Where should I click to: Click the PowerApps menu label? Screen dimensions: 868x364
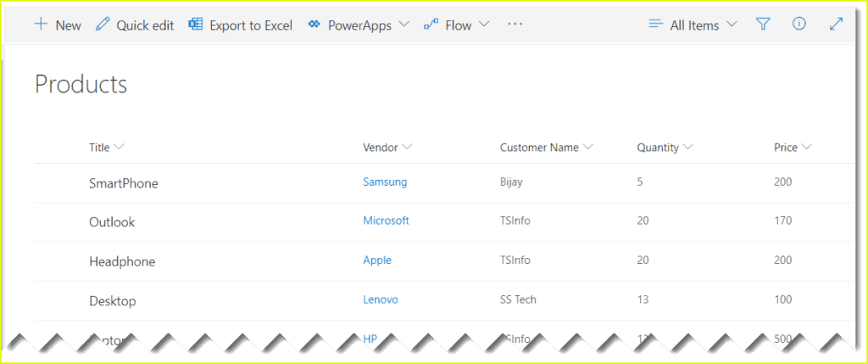coord(359,25)
